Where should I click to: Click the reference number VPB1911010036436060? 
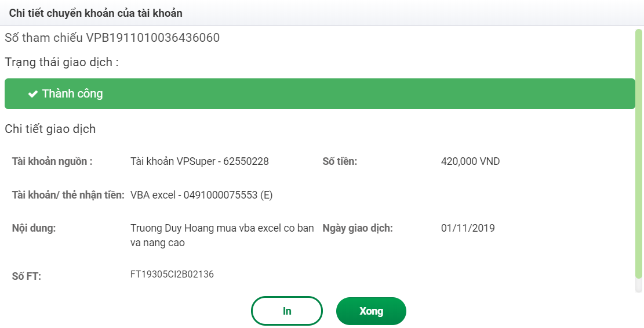tap(153, 38)
